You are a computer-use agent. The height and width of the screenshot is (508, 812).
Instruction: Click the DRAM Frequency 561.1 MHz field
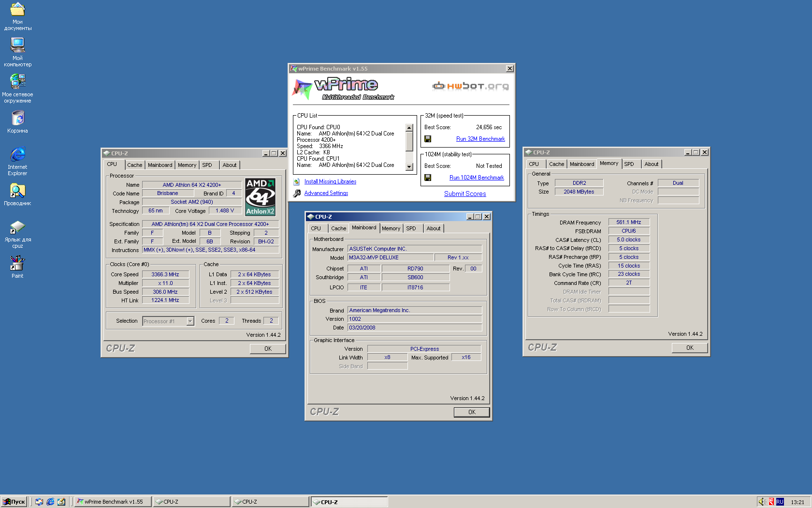629,222
